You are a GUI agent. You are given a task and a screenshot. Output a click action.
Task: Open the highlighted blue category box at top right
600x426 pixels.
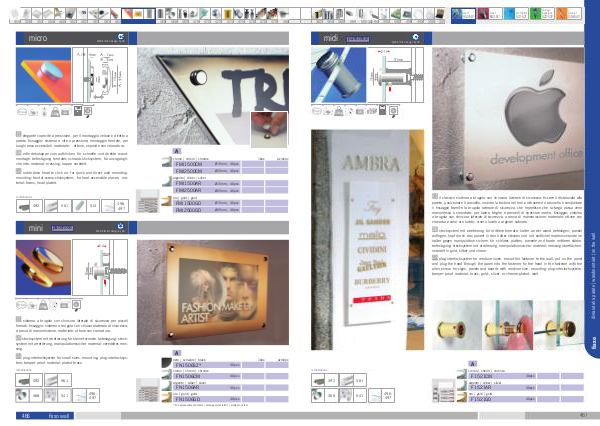(x=463, y=14)
